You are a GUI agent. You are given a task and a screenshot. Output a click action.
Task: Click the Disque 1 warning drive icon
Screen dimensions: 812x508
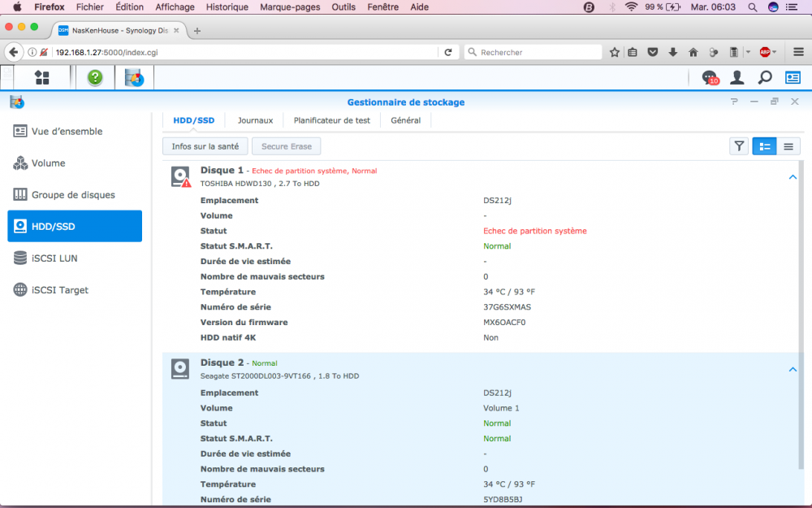click(x=181, y=176)
